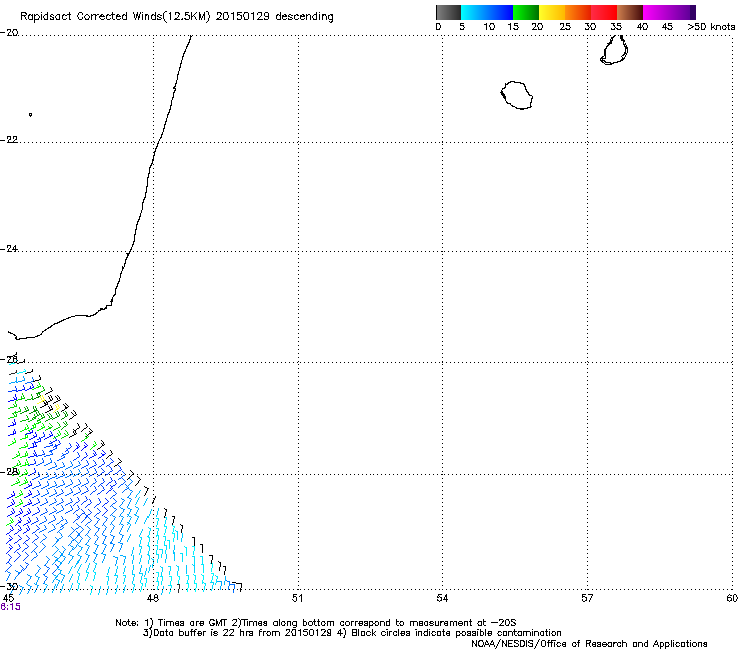740x650 pixels.
Task: Click the purple 6:15 time stamp
Action: pos(10,607)
